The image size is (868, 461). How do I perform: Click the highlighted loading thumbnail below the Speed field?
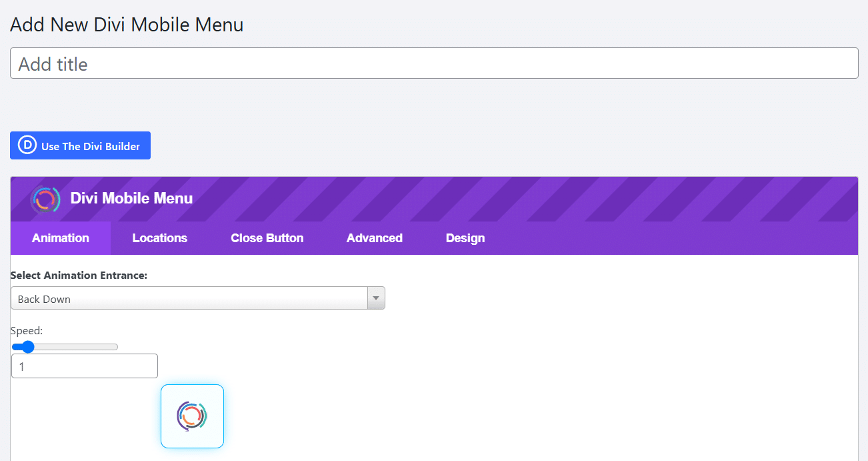point(192,415)
